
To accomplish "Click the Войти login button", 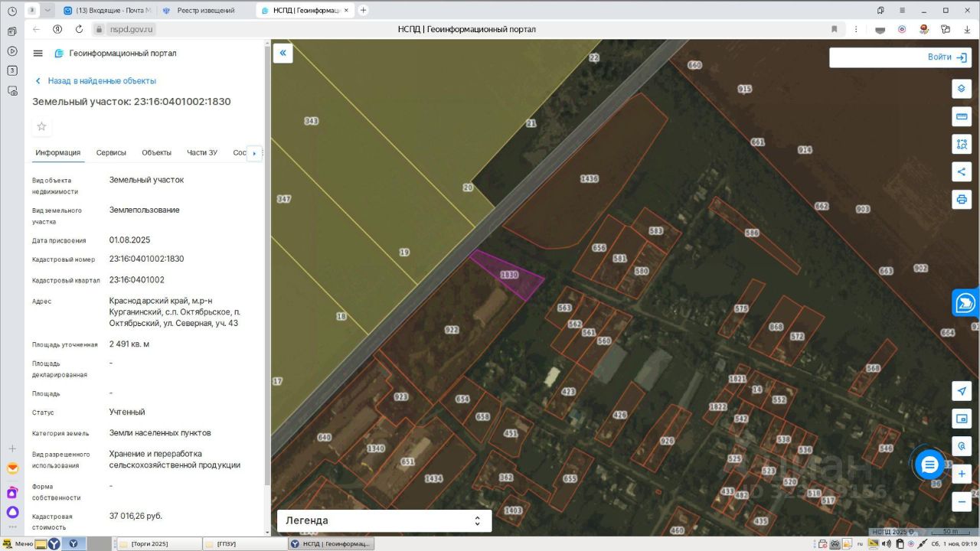I will click(948, 57).
